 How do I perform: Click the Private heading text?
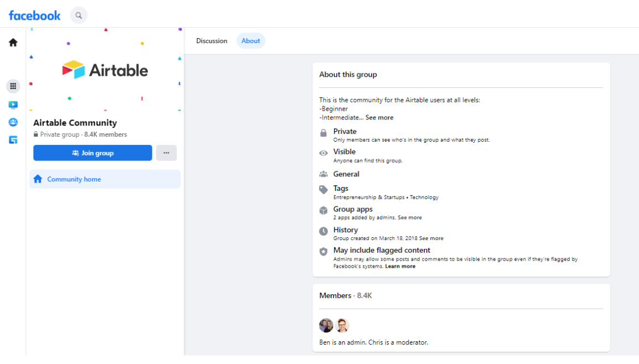click(345, 132)
